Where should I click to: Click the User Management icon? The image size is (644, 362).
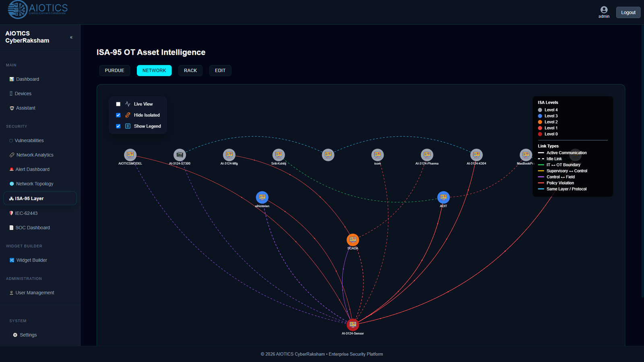11,293
